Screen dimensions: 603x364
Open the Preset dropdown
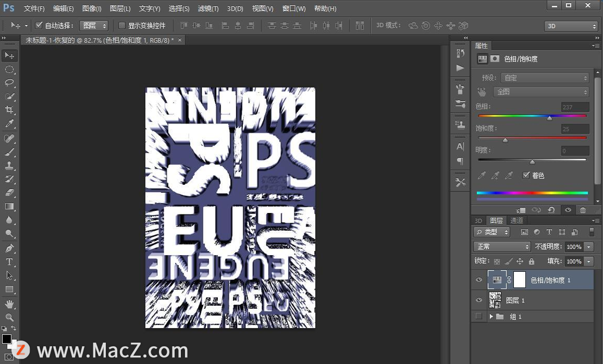tap(545, 78)
